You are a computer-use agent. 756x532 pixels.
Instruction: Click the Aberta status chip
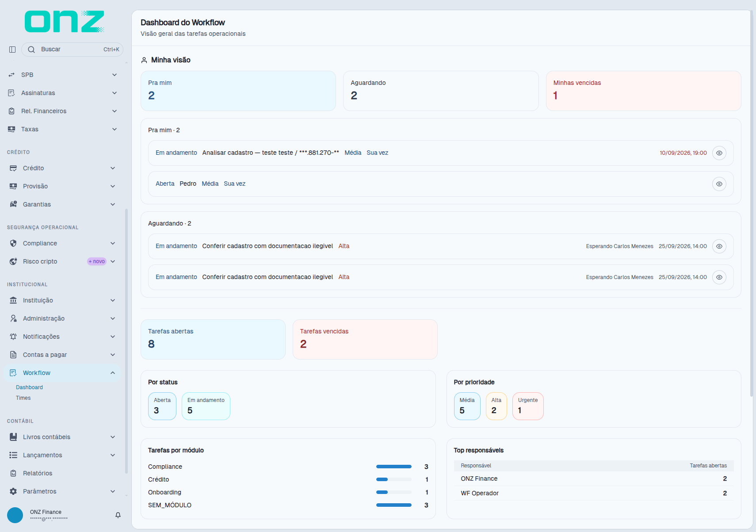[x=162, y=406]
